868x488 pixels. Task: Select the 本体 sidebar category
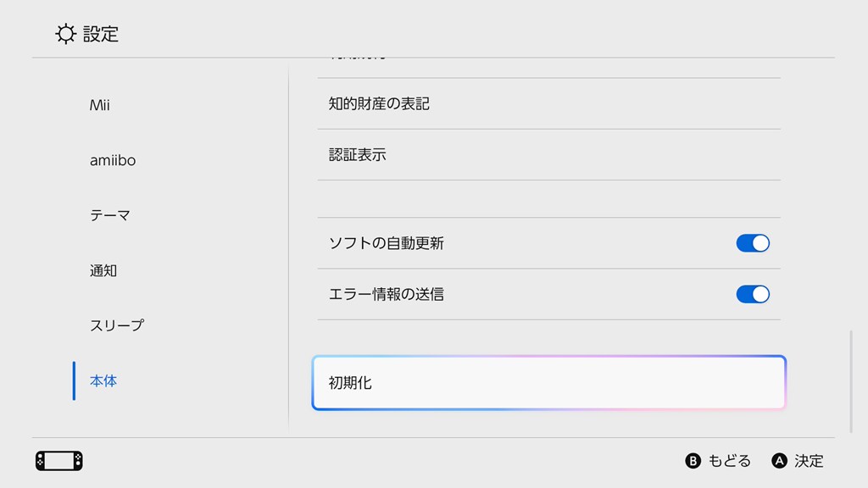pos(103,381)
